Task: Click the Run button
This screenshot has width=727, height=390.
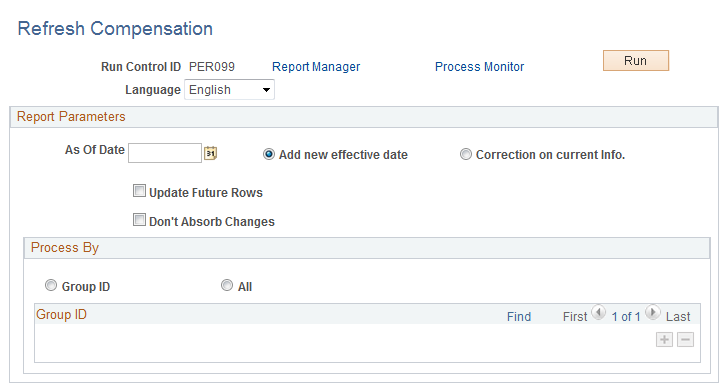Action: pyautogui.click(x=636, y=61)
